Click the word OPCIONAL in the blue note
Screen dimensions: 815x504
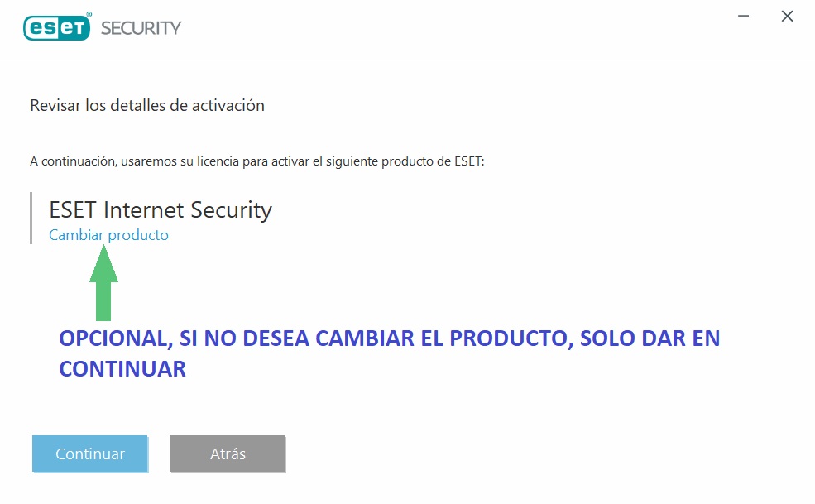pos(111,338)
